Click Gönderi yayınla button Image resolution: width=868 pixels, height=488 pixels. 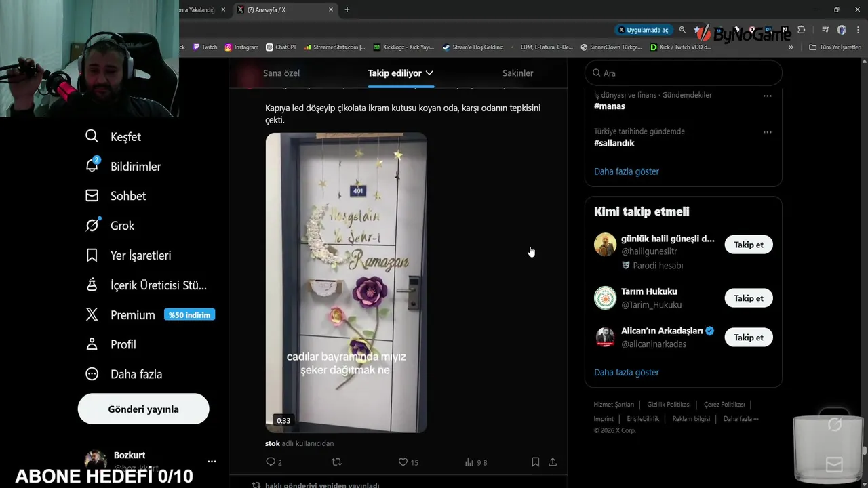click(143, 409)
